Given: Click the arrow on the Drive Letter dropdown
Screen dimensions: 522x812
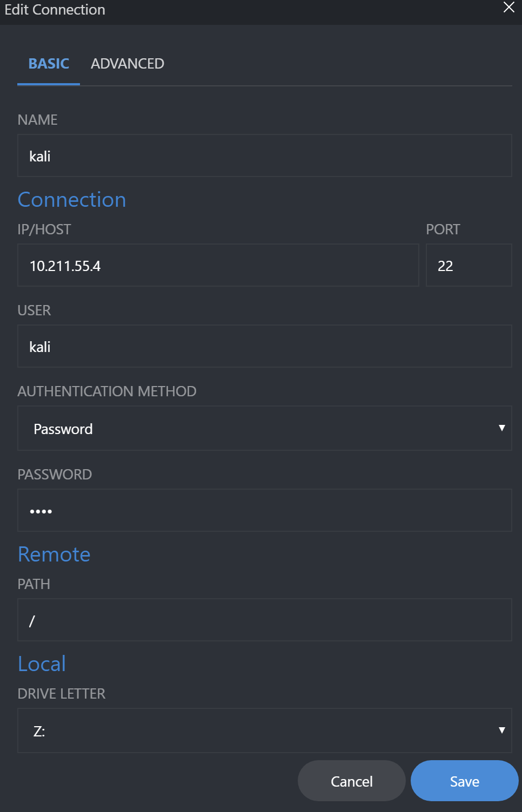Looking at the screenshot, I should pos(501,730).
